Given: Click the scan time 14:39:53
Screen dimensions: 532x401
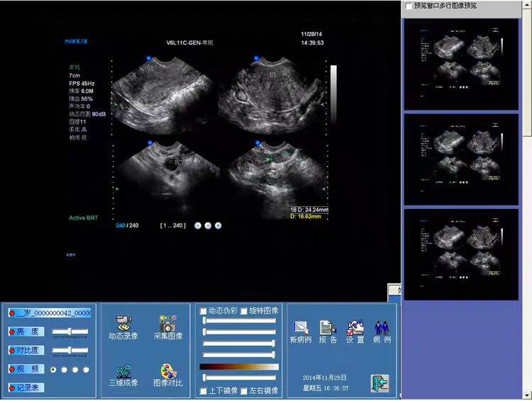Looking at the screenshot, I should point(312,43).
